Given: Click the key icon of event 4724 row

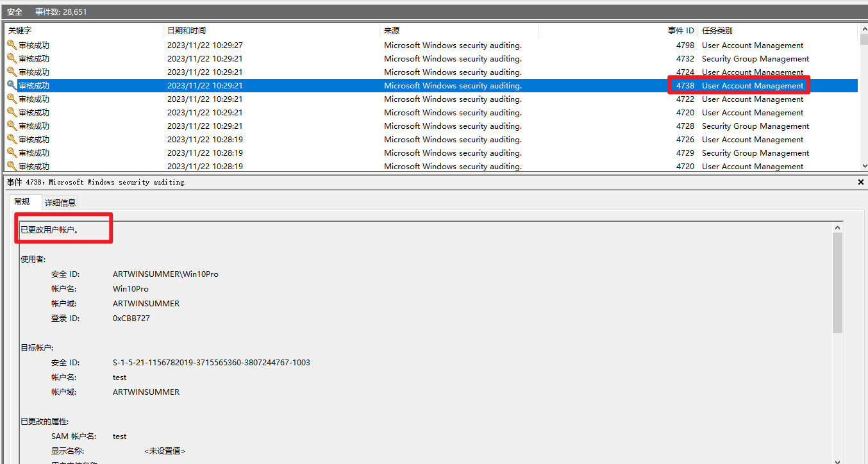Looking at the screenshot, I should coord(12,72).
